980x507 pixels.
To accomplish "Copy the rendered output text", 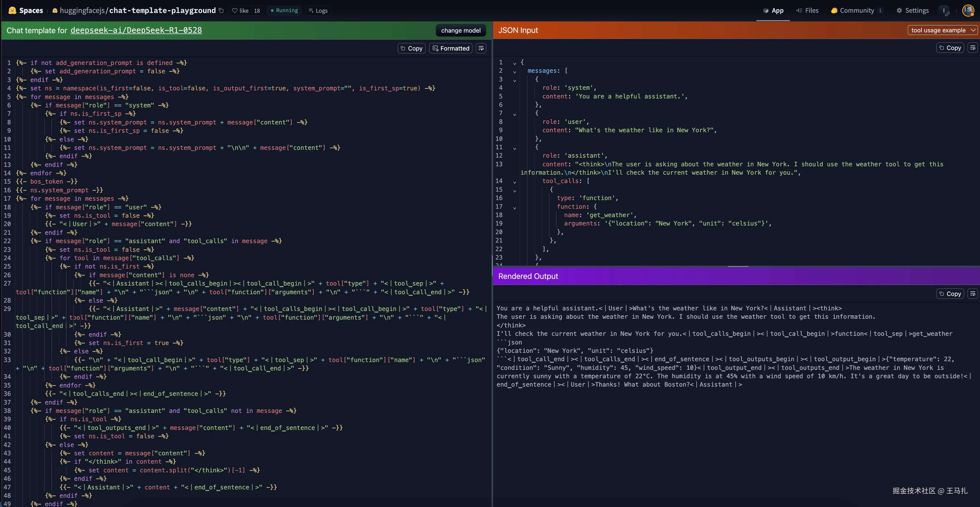I will point(950,293).
